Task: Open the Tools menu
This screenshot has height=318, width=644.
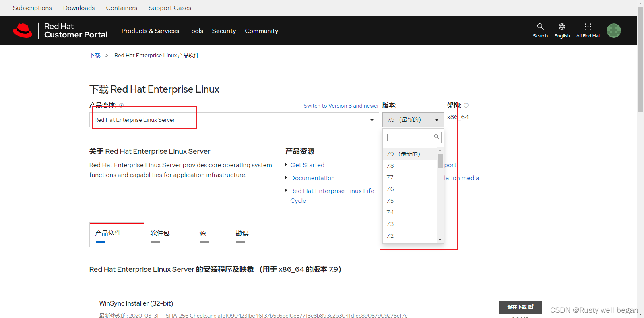Action: pos(196,31)
